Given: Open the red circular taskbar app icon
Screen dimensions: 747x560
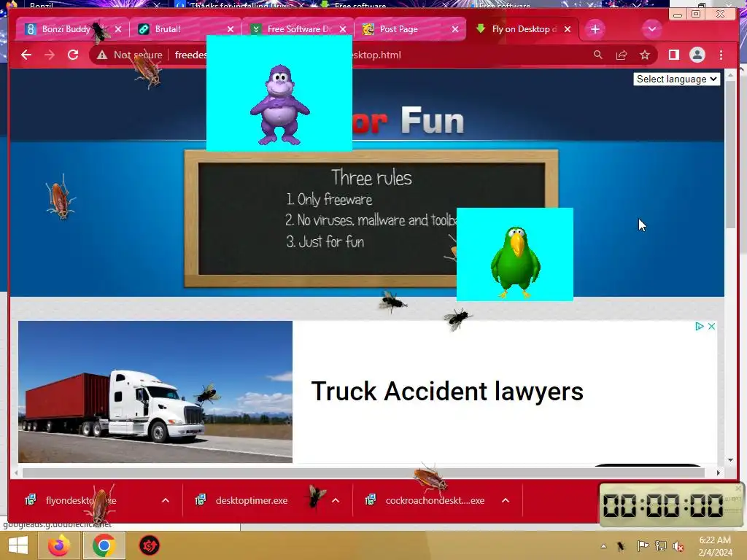Looking at the screenshot, I should [149, 545].
